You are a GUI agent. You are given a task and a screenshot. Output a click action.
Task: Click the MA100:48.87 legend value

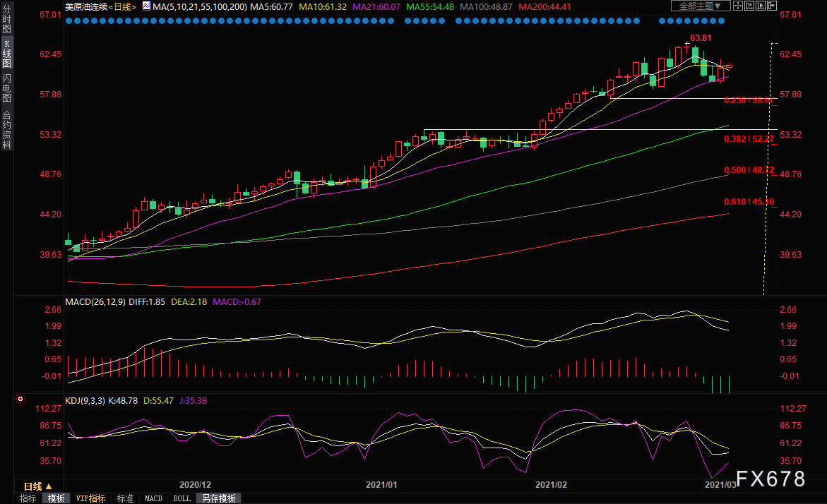pos(486,7)
